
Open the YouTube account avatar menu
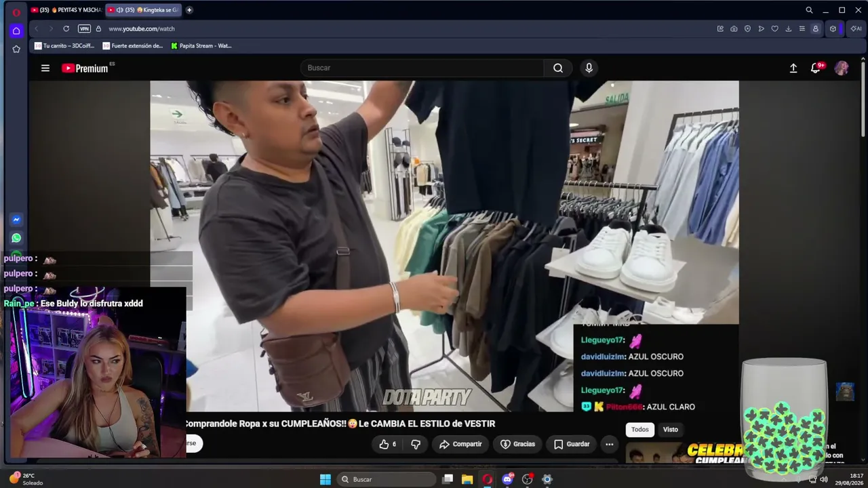point(842,68)
